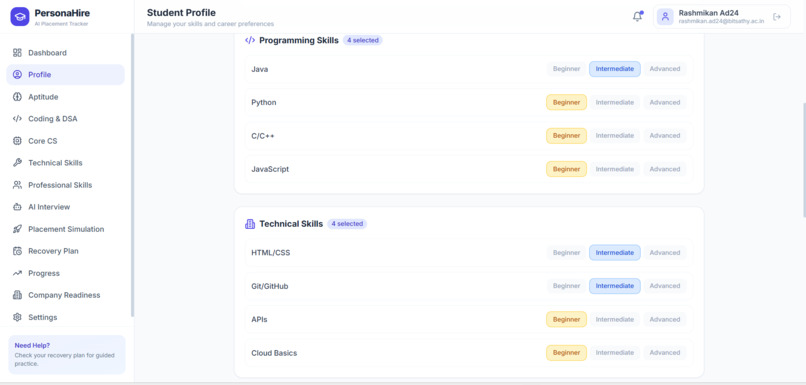Click the Programming Skills code brackets icon
The width and height of the screenshot is (806, 385).
click(x=250, y=40)
